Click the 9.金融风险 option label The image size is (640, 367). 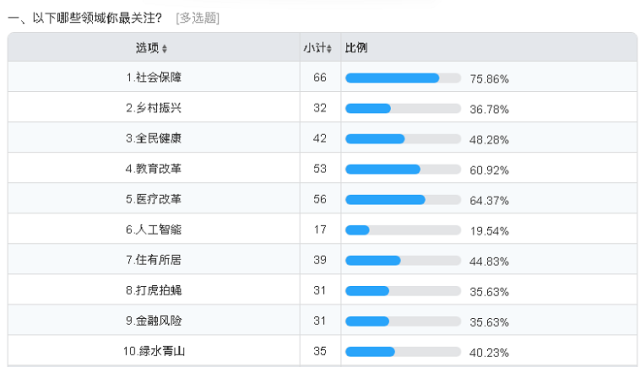click(153, 320)
